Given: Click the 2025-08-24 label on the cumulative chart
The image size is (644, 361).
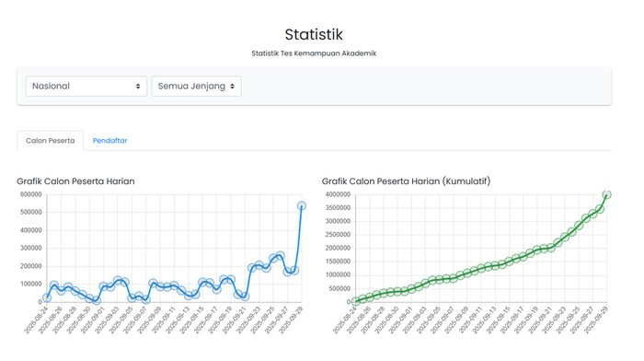Looking at the screenshot, I should point(345,320).
